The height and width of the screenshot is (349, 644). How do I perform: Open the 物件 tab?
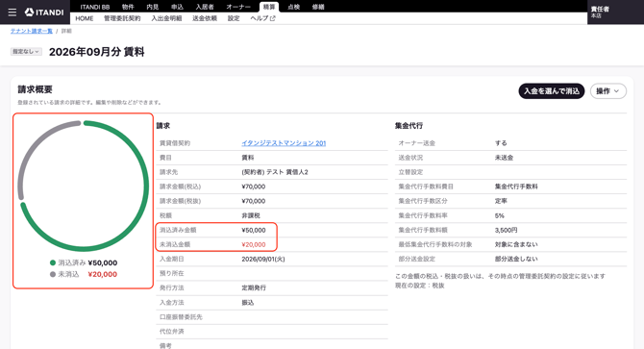click(128, 7)
